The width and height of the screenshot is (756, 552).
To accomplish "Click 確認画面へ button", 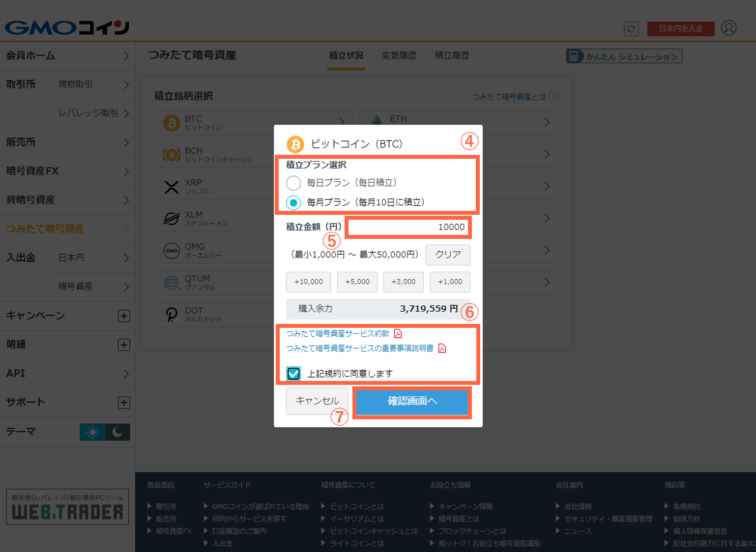I will pyautogui.click(x=412, y=402).
